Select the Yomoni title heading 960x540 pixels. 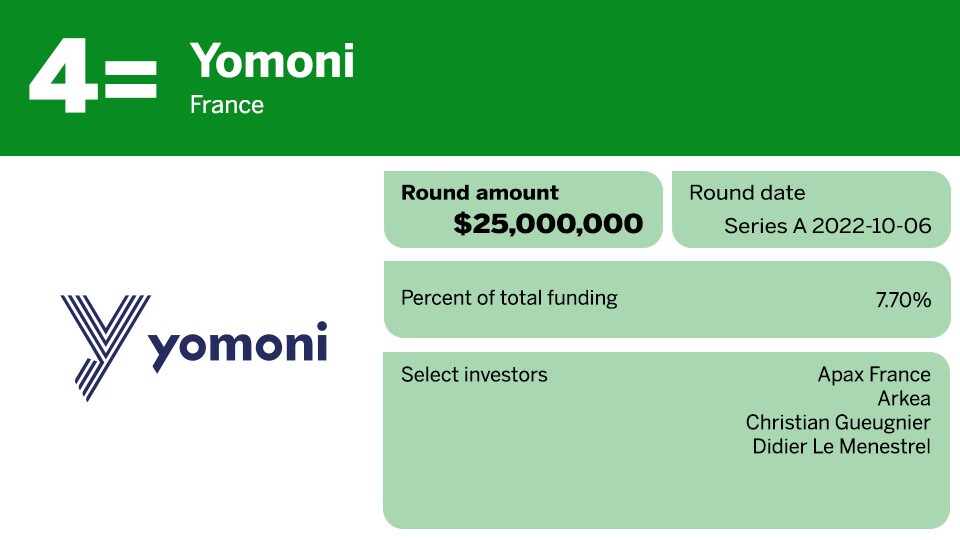tap(272, 61)
